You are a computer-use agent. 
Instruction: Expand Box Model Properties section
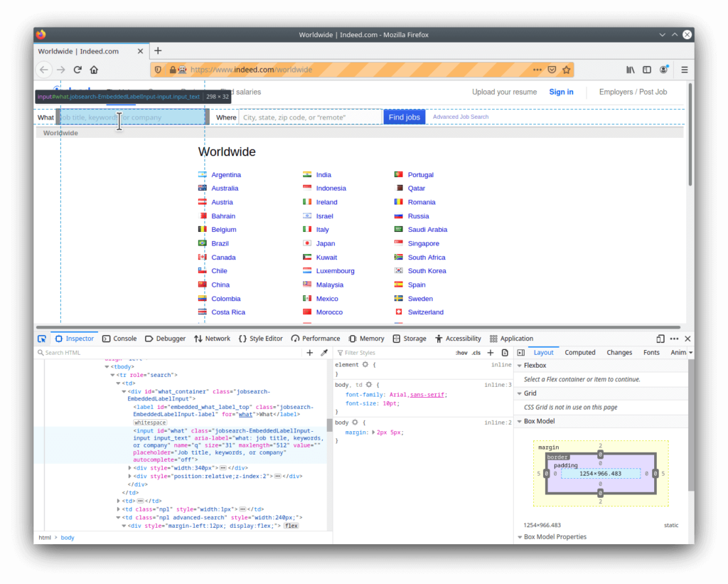point(520,537)
